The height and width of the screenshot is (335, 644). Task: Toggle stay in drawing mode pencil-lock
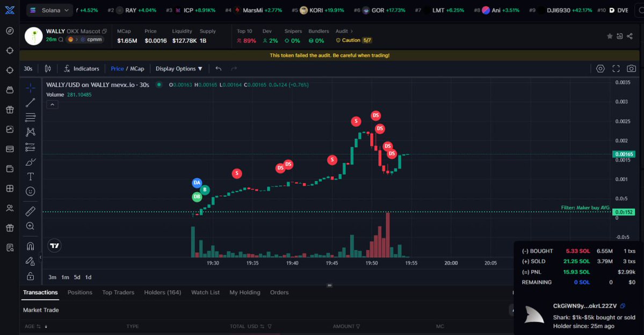[31, 261]
